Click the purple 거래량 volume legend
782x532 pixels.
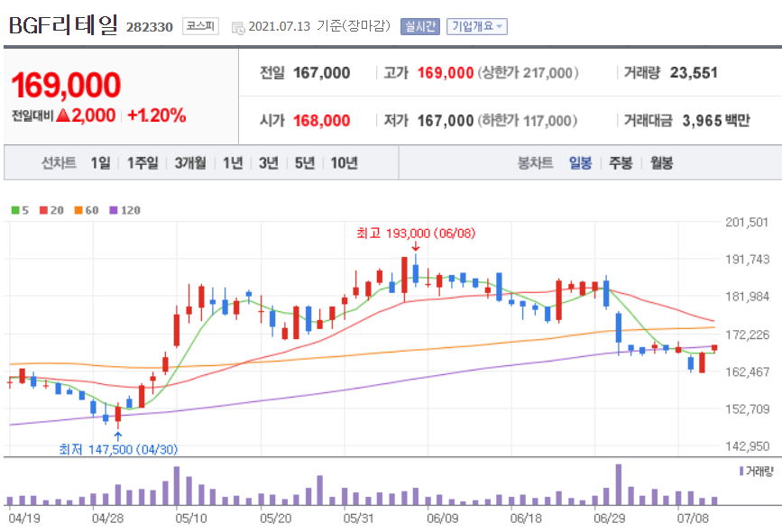click(756, 471)
